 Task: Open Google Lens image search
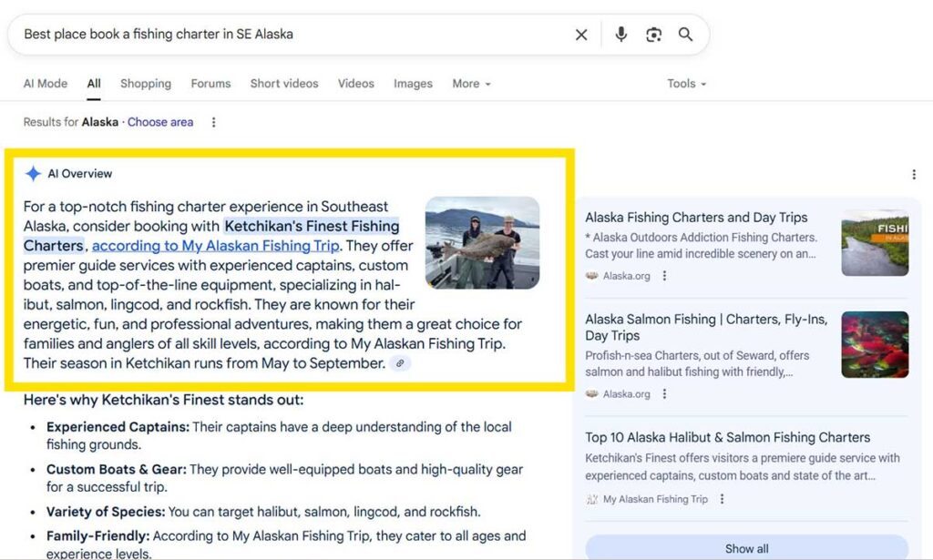tap(654, 34)
